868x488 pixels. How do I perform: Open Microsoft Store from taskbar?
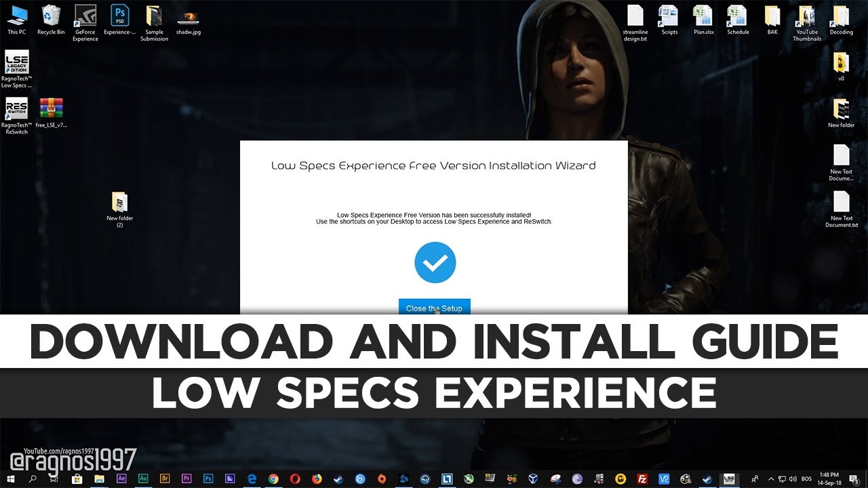(x=77, y=479)
